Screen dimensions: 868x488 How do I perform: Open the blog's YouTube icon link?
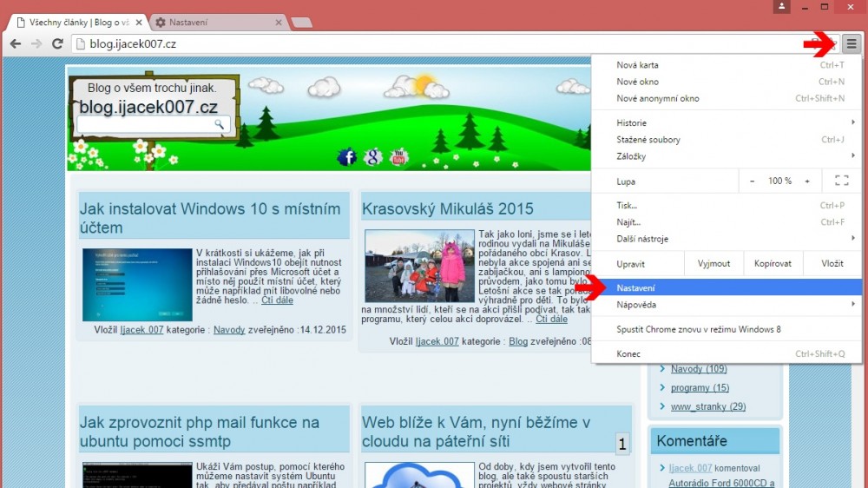coord(399,157)
